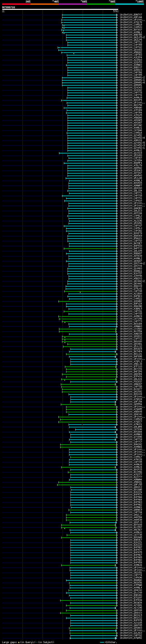Click label UniRef100_Q5JLS2

[131, 346]
